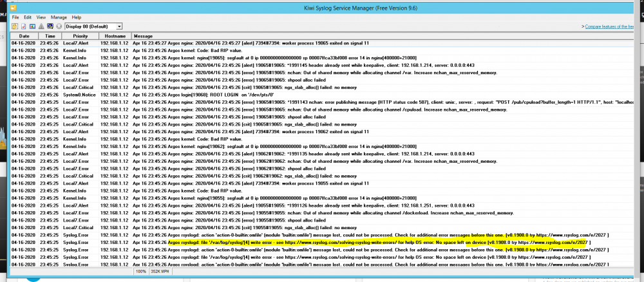Select the nginx[19062] segfault kernel message

(x=275, y=147)
